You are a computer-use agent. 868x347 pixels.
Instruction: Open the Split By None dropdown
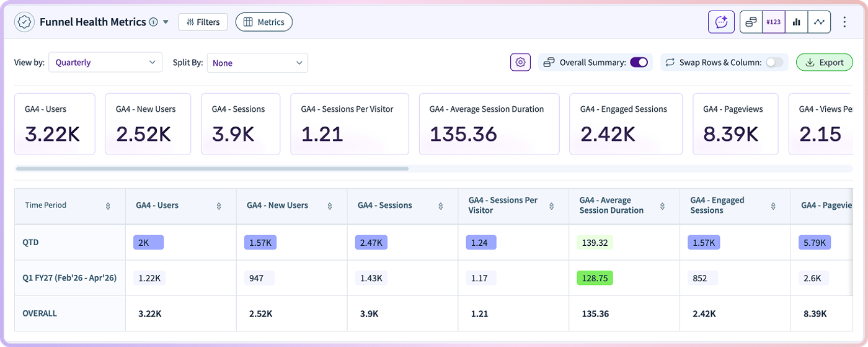(x=257, y=63)
